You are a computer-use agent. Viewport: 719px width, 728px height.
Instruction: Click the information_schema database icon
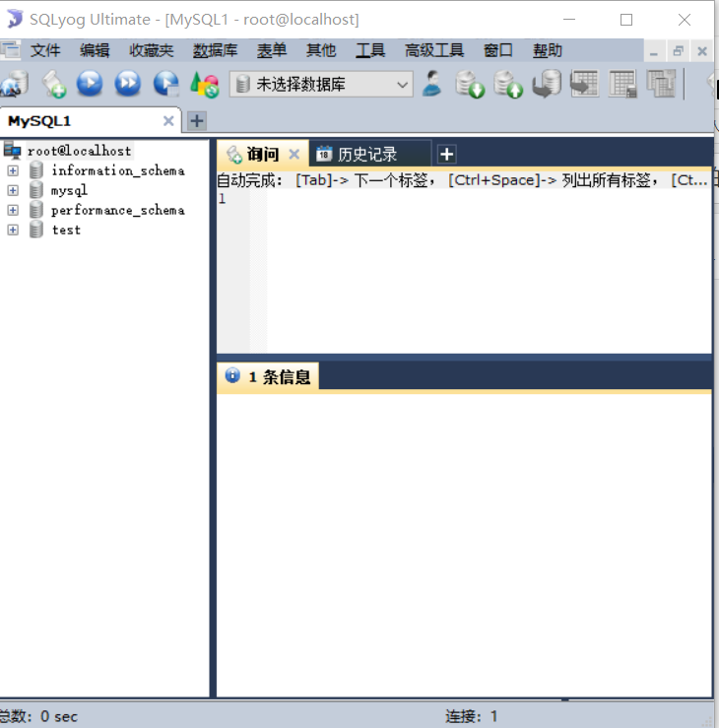pos(36,170)
